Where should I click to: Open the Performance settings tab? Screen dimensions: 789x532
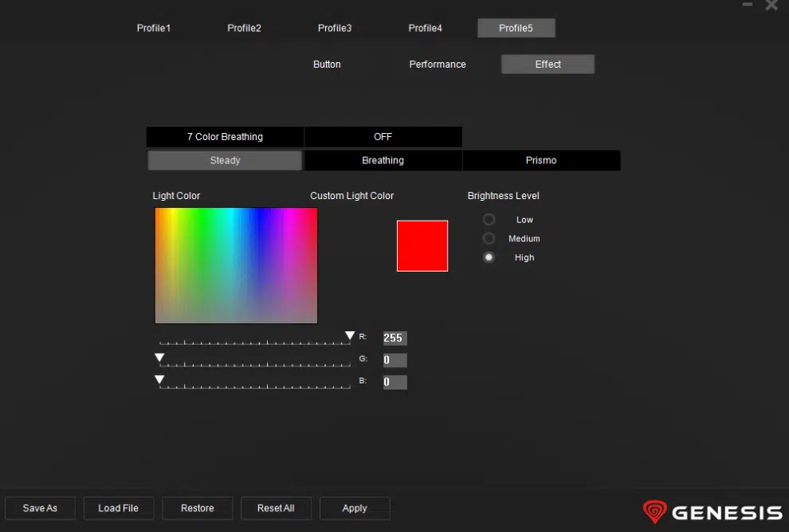coord(438,65)
